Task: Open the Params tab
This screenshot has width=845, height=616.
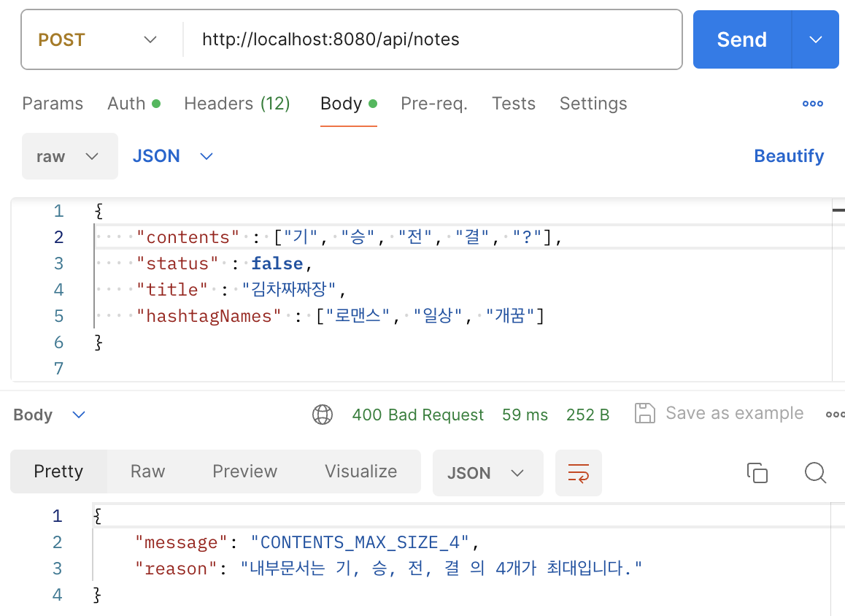Action: click(x=53, y=104)
